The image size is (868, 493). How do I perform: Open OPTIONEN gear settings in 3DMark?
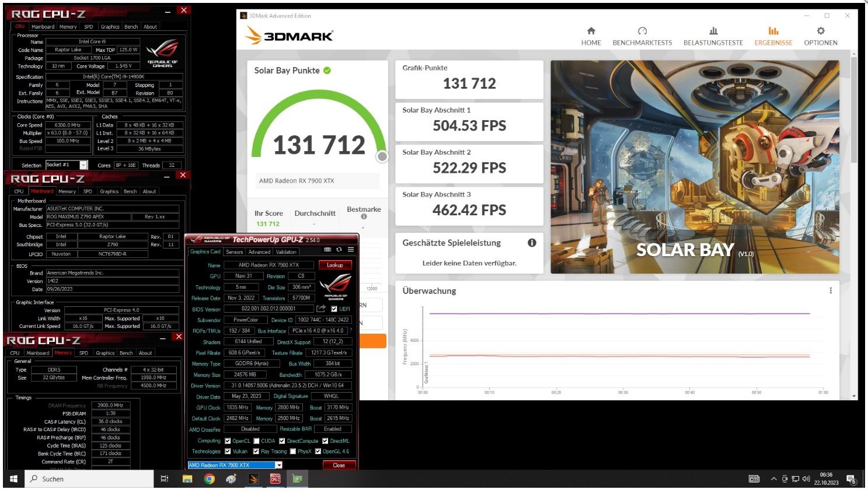[820, 36]
